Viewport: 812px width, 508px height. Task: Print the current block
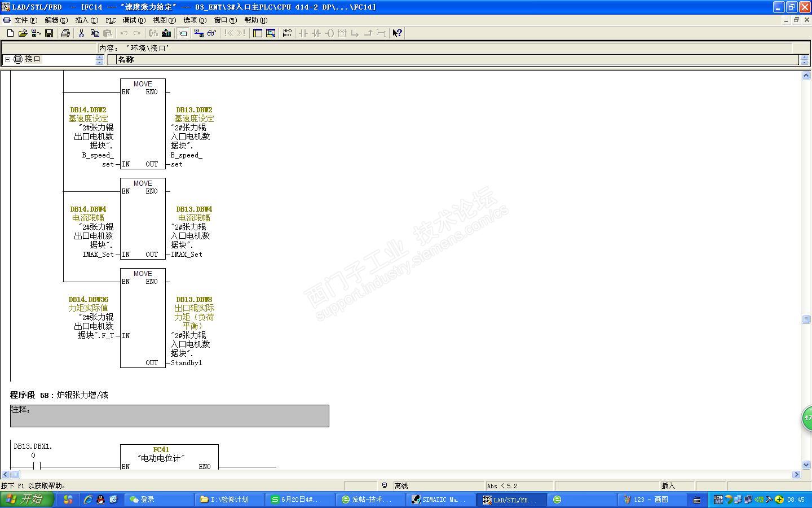tap(65, 33)
